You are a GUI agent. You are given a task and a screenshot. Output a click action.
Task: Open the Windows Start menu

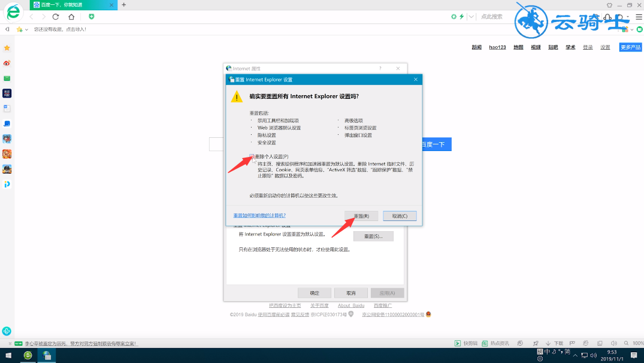[8, 355]
